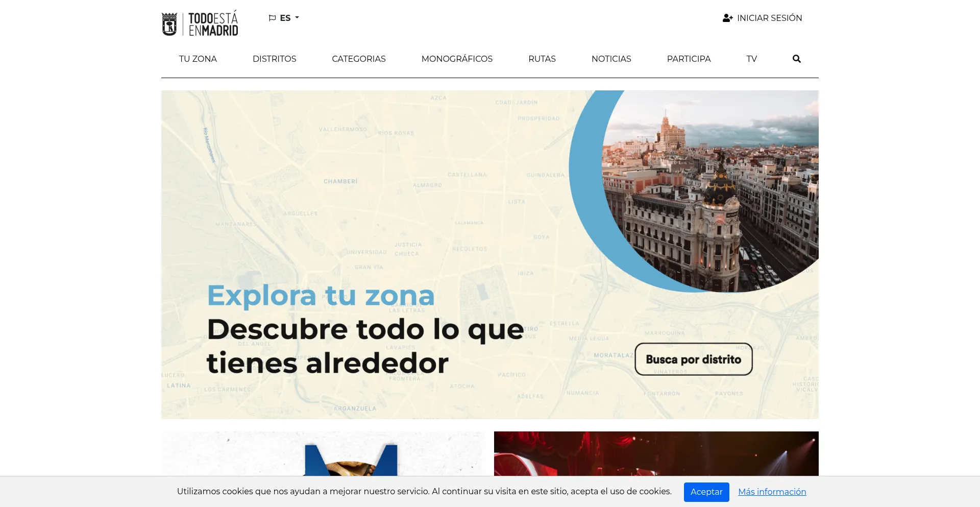Open the search magnifier icon

click(x=796, y=59)
